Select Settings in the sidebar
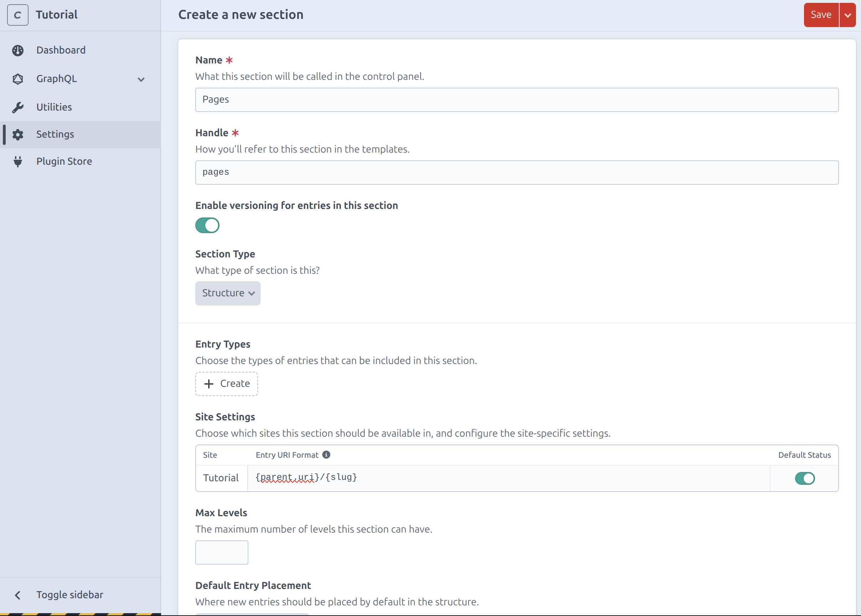This screenshot has height=616, width=861. pyautogui.click(x=81, y=135)
